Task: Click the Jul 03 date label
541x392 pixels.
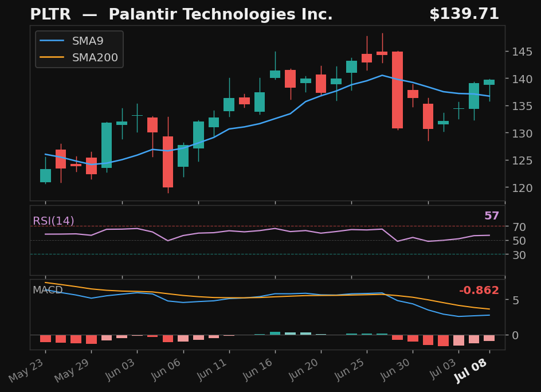Action: tap(444, 369)
